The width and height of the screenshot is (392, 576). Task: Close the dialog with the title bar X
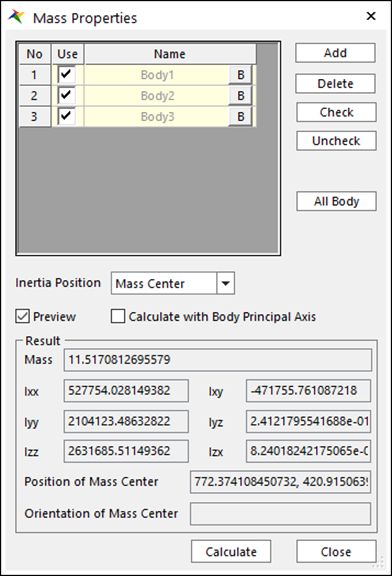[371, 16]
